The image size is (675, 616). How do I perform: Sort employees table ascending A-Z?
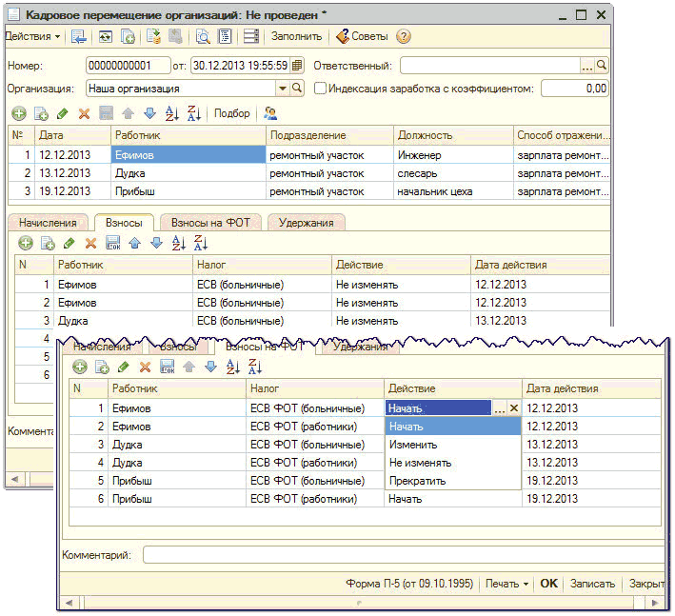171,113
